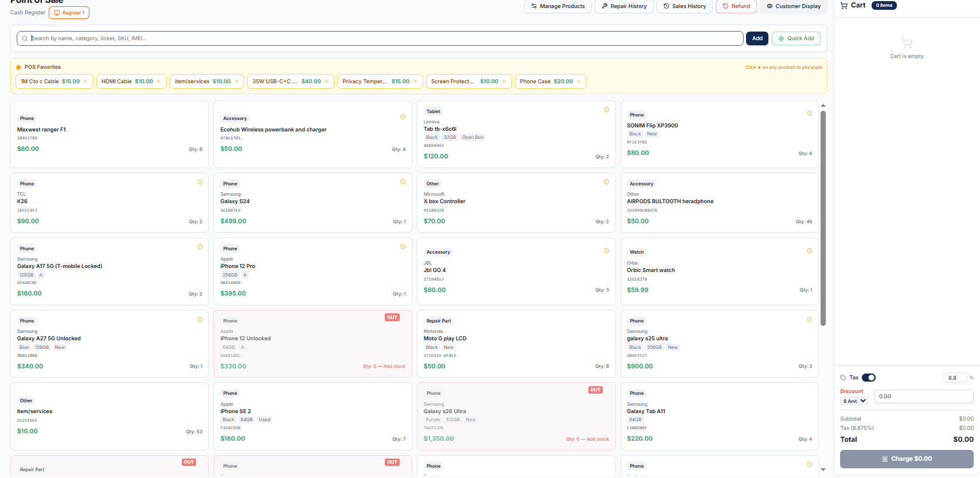Image resolution: width=980 pixels, height=478 pixels.
Task: Click the Refund button
Action: pyautogui.click(x=736, y=6)
